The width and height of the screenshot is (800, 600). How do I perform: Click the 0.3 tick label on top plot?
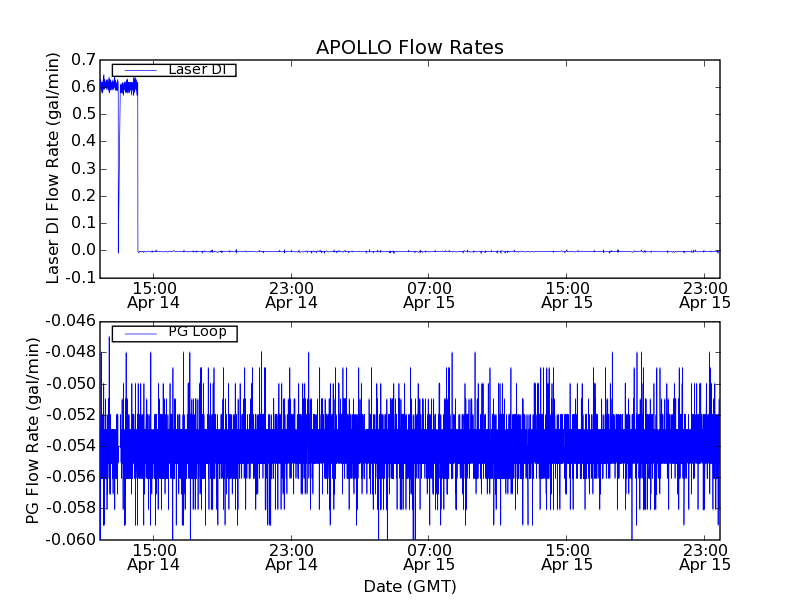(84, 168)
